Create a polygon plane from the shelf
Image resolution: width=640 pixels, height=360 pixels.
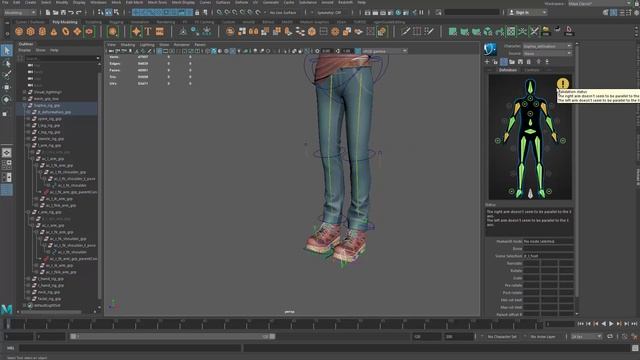click(x=77, y=31)
